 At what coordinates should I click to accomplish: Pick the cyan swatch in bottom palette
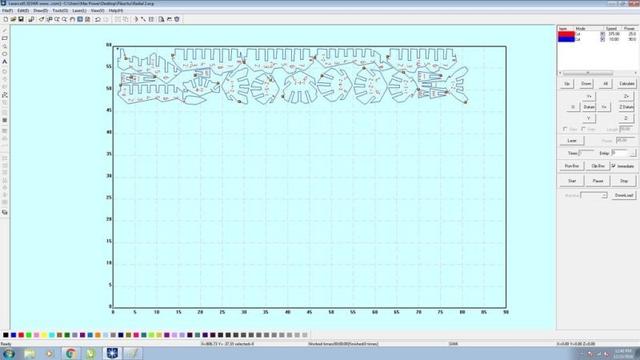(x=52, y=335)
